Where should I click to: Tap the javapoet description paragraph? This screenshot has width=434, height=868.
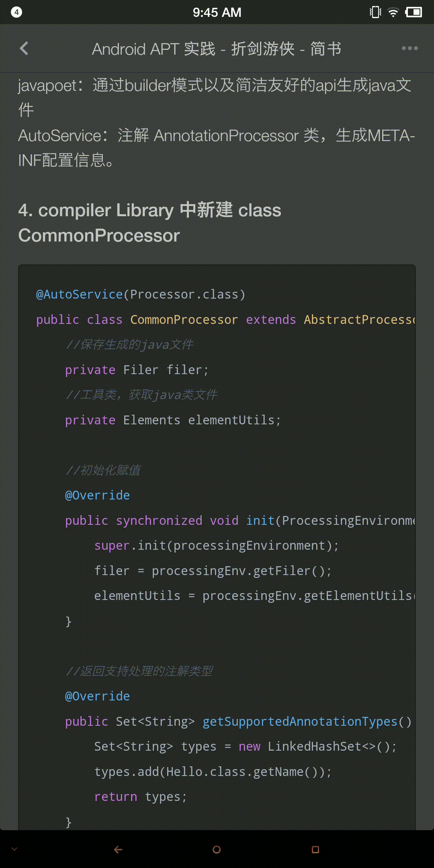[x=215, y=98]
